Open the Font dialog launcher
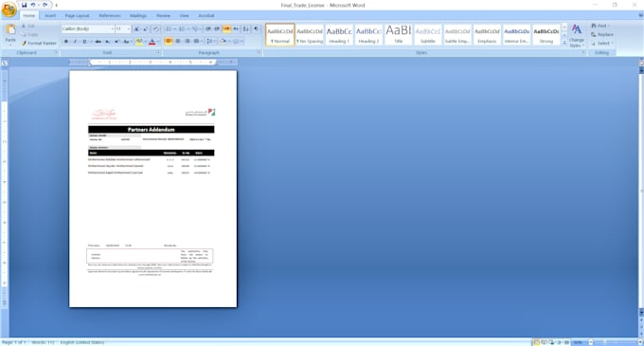This screenshot has width=644, height=346. [x=158, y=52]
